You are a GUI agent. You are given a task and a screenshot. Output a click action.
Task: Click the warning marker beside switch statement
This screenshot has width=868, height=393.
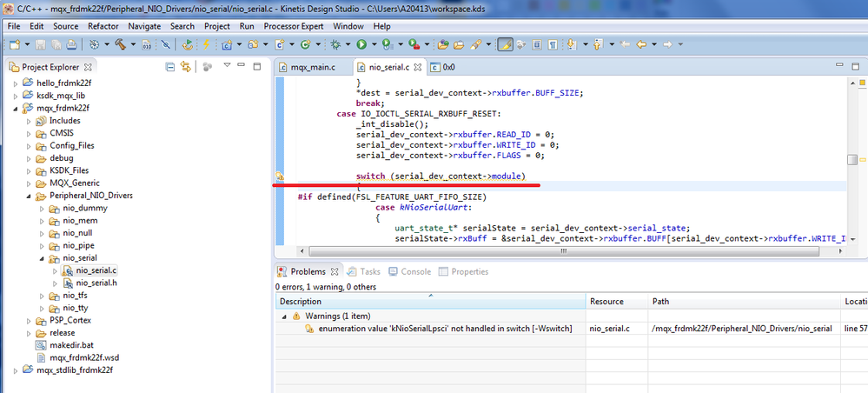280,177
